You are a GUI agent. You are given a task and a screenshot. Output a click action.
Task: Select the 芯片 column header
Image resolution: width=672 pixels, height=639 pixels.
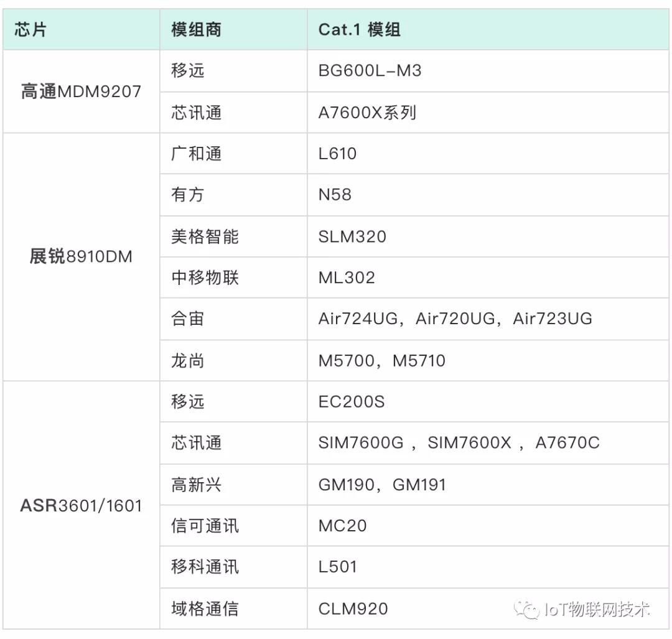(x=30, y=29)
